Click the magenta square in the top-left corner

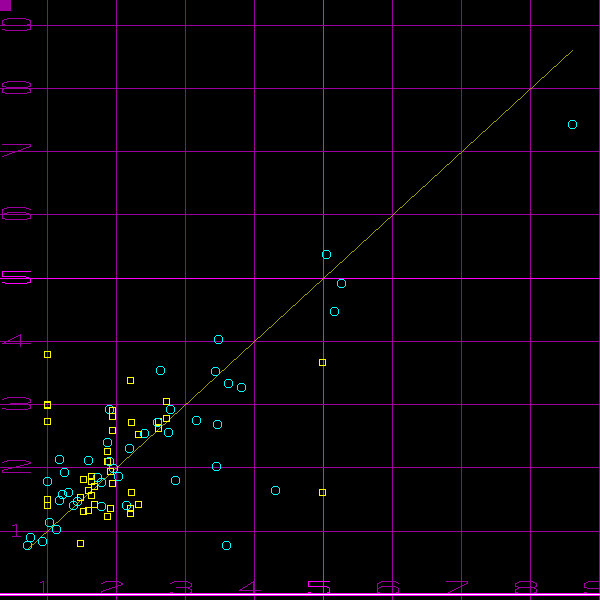5,5
